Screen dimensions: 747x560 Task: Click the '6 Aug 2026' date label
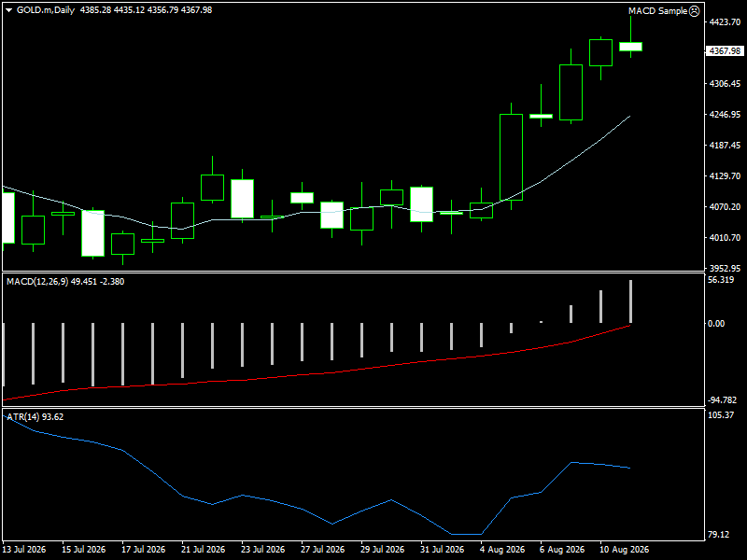click(x=562, y=550)
